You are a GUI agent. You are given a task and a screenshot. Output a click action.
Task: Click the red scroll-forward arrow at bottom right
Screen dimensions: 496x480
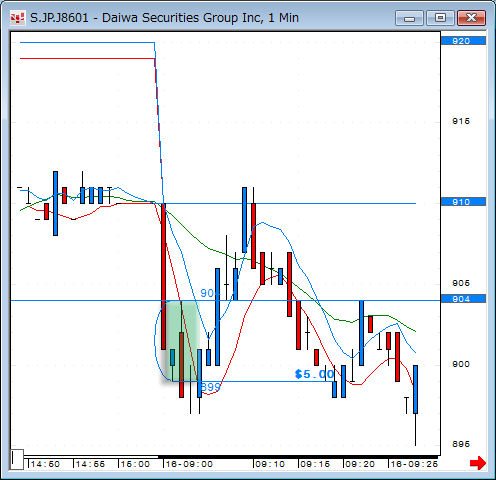(x=478, y=463)
